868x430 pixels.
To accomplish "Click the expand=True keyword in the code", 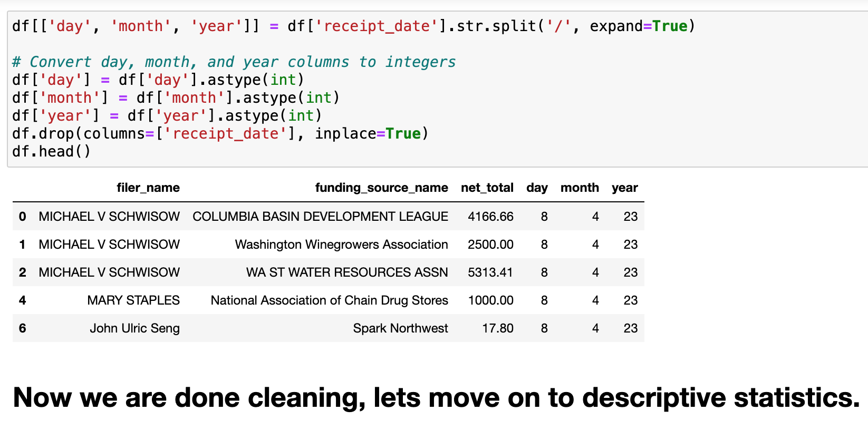I will click(638, 26).
